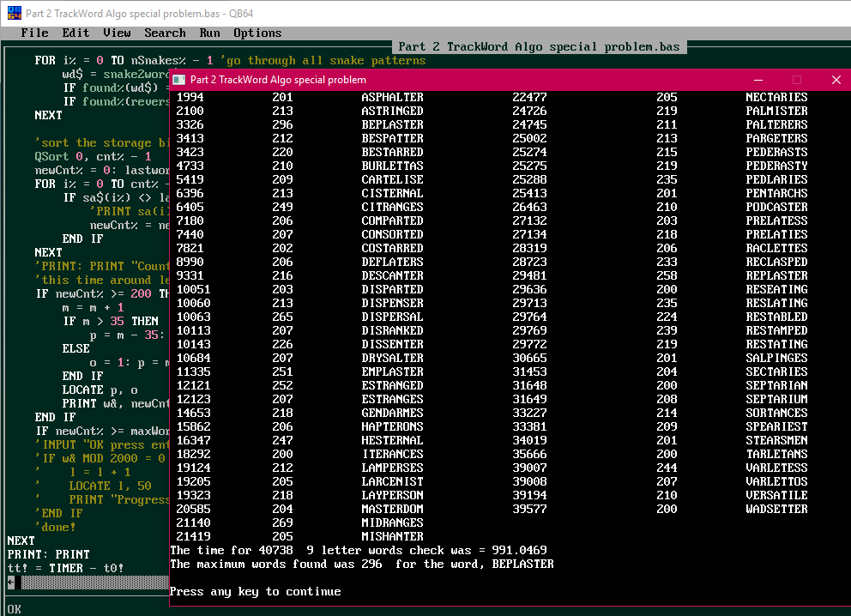Image resolution: width=851 pixels, height=616 pixels.
Task: Place cursor on the QSort code line
Action: pyautogui.click(x=93, y=156)
